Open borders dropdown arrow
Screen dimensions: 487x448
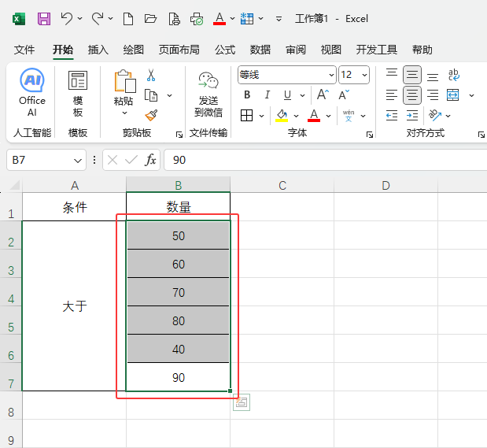point(261,116)
